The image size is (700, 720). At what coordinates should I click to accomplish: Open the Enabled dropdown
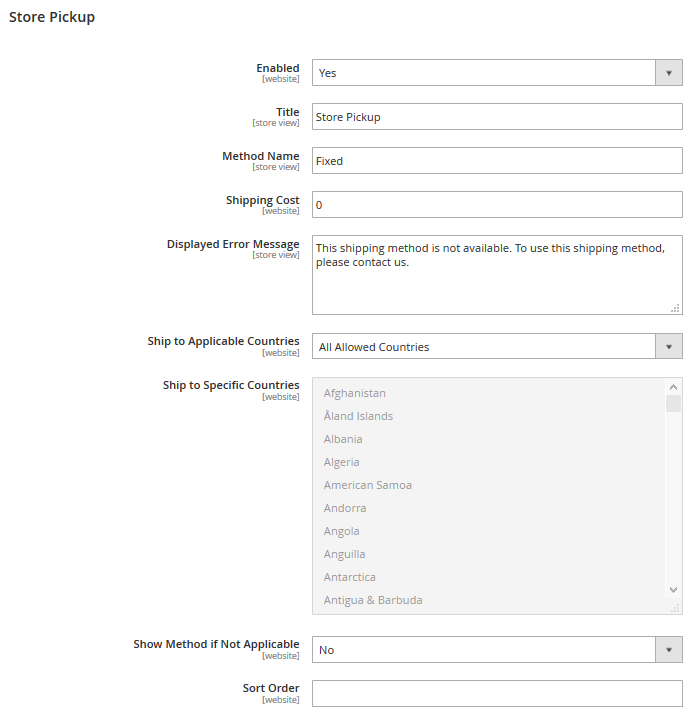(x=497, y=73)
